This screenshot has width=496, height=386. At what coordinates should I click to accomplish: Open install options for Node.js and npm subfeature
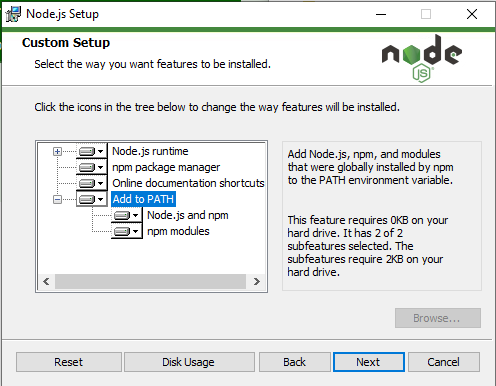126,215
